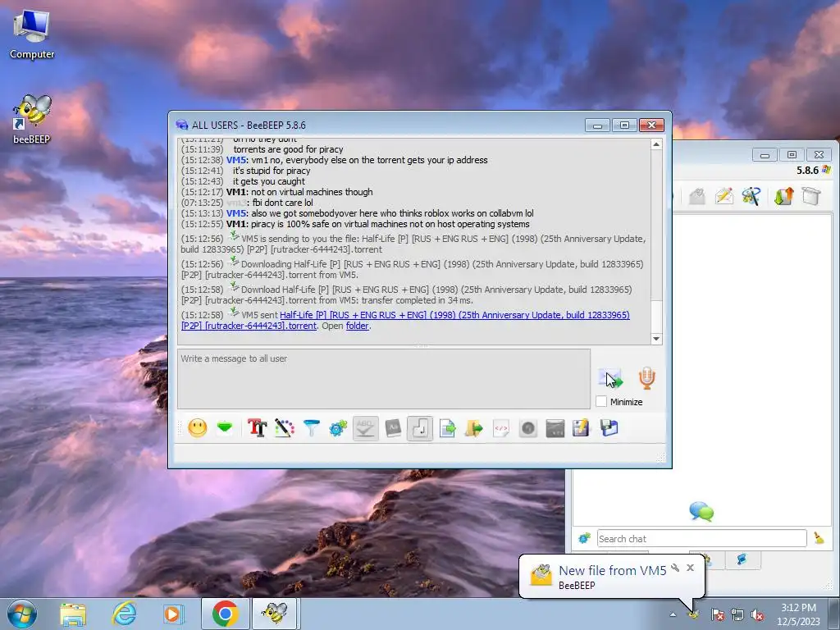Send the message with envelope arrow button
Viewport: 840px width, 630px height.
pos(610,379)
